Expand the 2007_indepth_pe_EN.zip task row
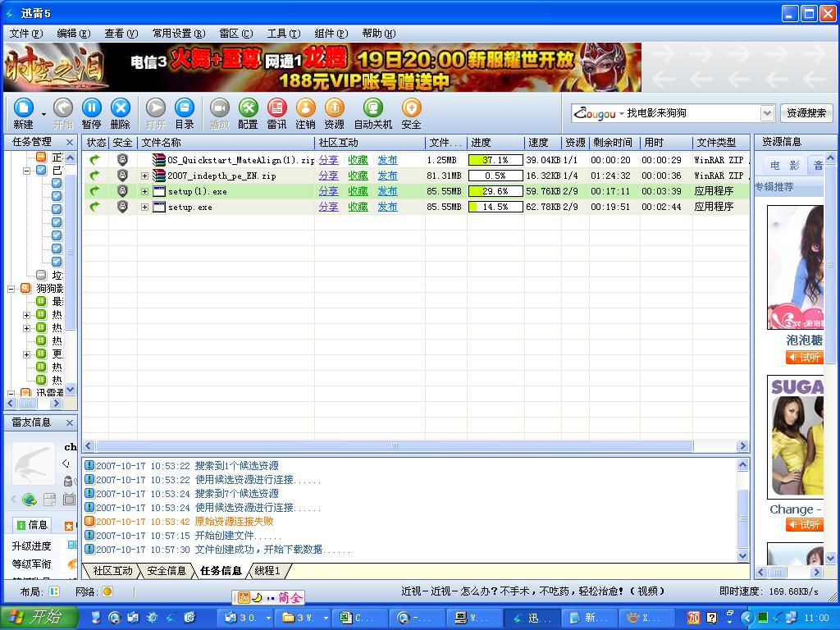The image size is (840, 630). click(x=144, y=176)
